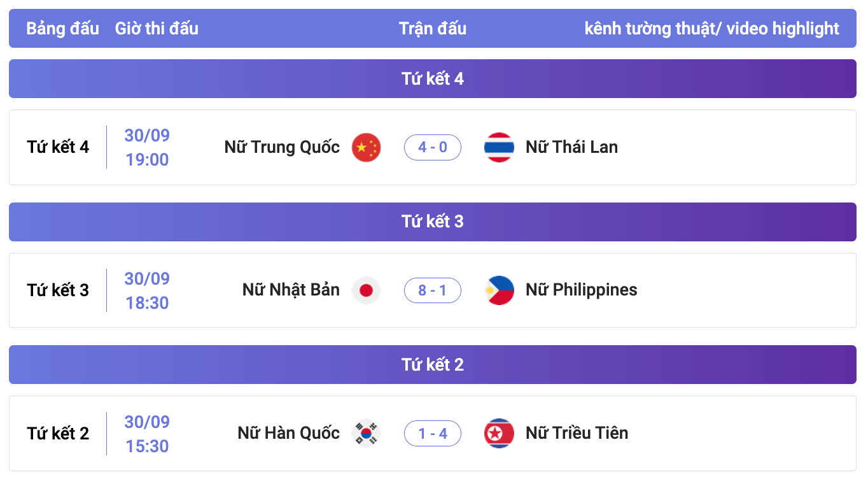Click the South Korea flag icon

coord(366,434)
